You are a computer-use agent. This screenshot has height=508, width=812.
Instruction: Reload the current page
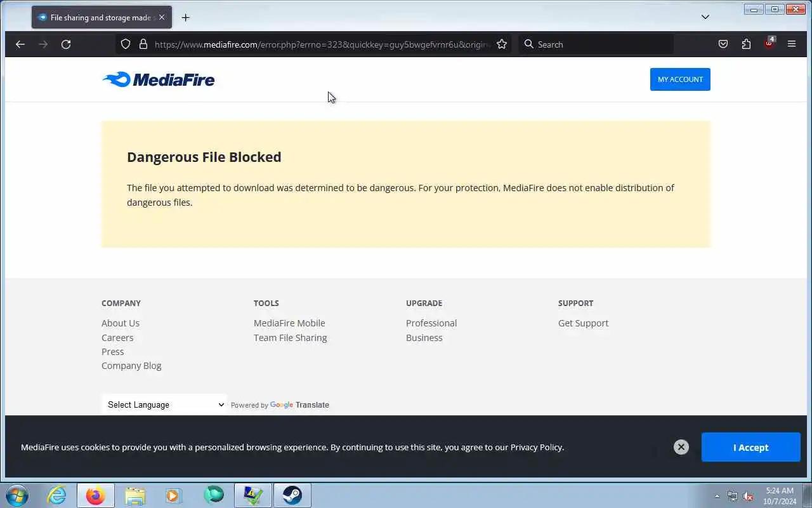click(x=66, y=44)
